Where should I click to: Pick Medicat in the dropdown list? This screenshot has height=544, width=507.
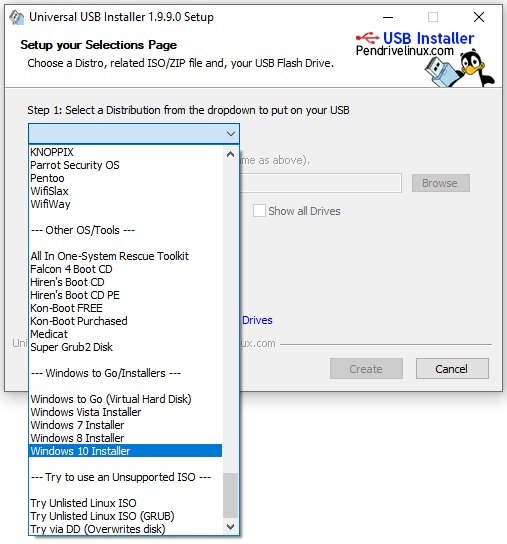point(125,334)
